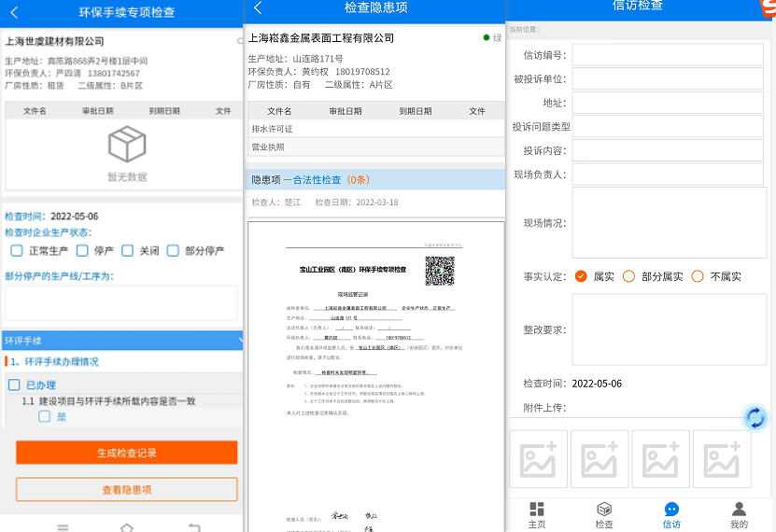Add first attachment image placeholder
This screenshot has width=776, height=532.
(x=538, y=459)
